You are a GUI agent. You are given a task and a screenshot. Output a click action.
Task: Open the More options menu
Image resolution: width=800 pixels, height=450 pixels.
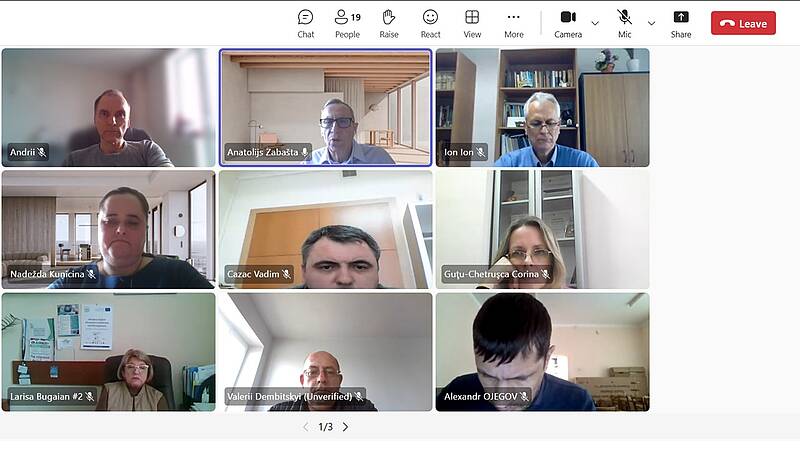513,22
